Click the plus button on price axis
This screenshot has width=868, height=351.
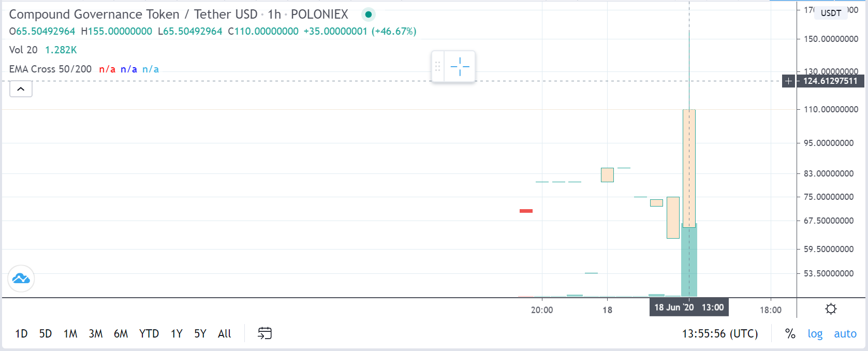click(788, 81)
